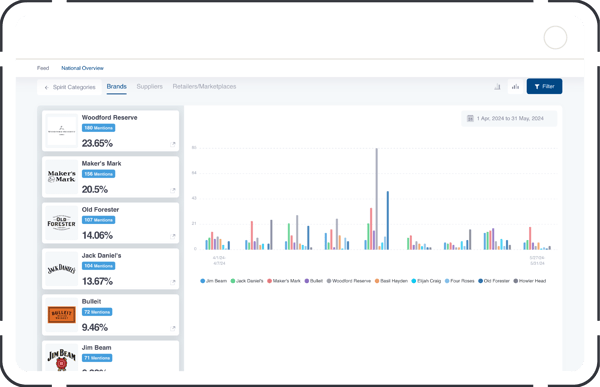The height and width of the screenshot is (387, 600).
Task: Open Jack Daniel's external link icon
Action: [x=173, y=282]
